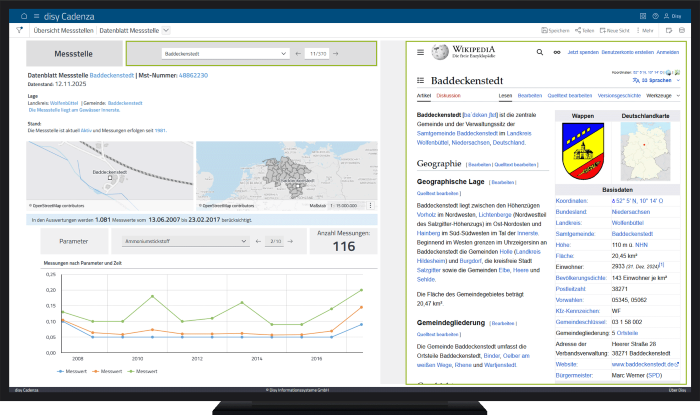This screenshot has width=700, height=415.
Task: Toggle the orange Messwert legend series
Action: (107, 371)
